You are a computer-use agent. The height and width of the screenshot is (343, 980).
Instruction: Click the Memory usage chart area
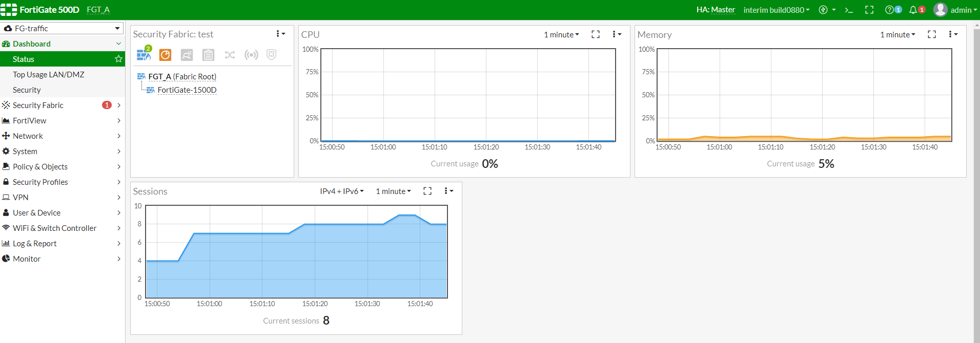click(x=804, y=95)
